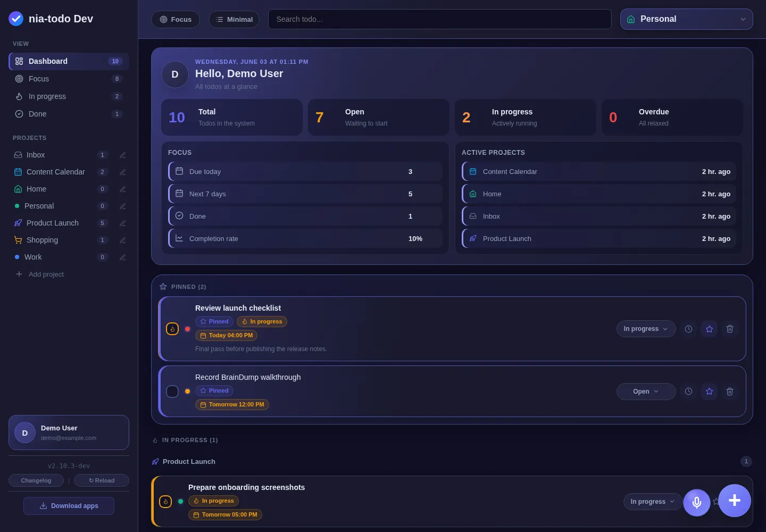
Task: Open status dropdown on Prepare onboarding screenshots
Action: tap(653, 502)
